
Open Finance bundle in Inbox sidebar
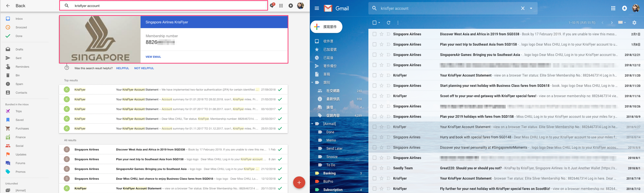coord(20,137)
